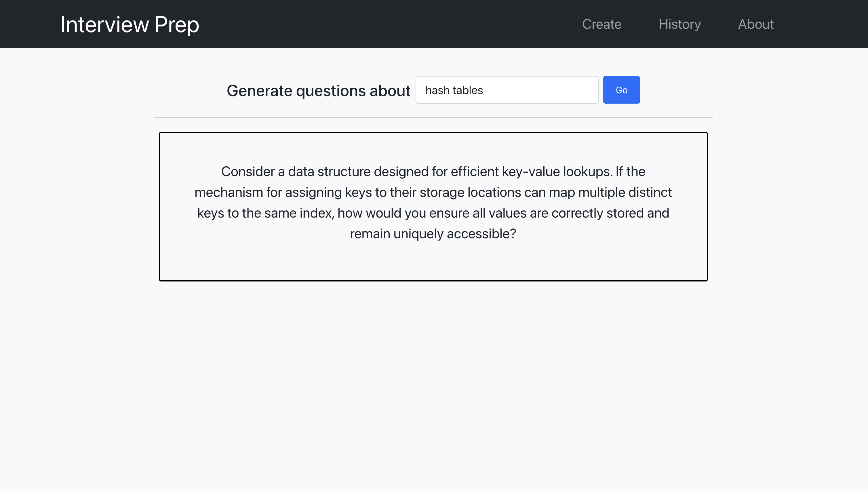This screenshot has height=491, width=868.
Task: Open the About page link
Action: coord(755,24)
